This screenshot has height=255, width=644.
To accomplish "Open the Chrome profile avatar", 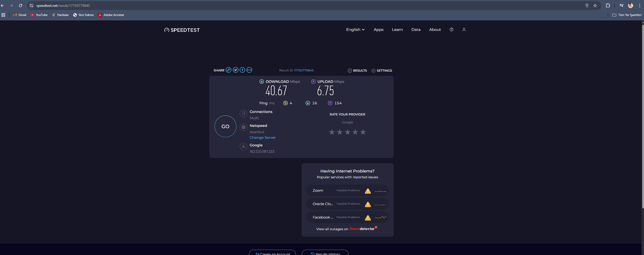I will pos(631,6).
